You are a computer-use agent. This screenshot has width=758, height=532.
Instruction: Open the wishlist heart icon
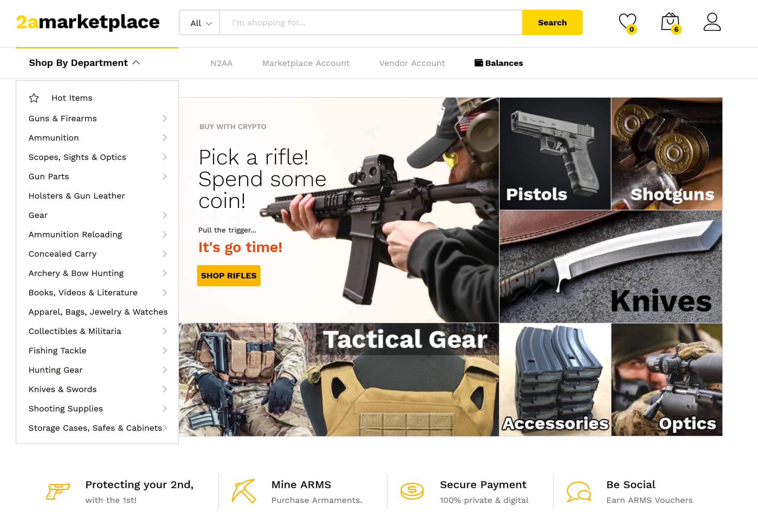pos(627,22)
